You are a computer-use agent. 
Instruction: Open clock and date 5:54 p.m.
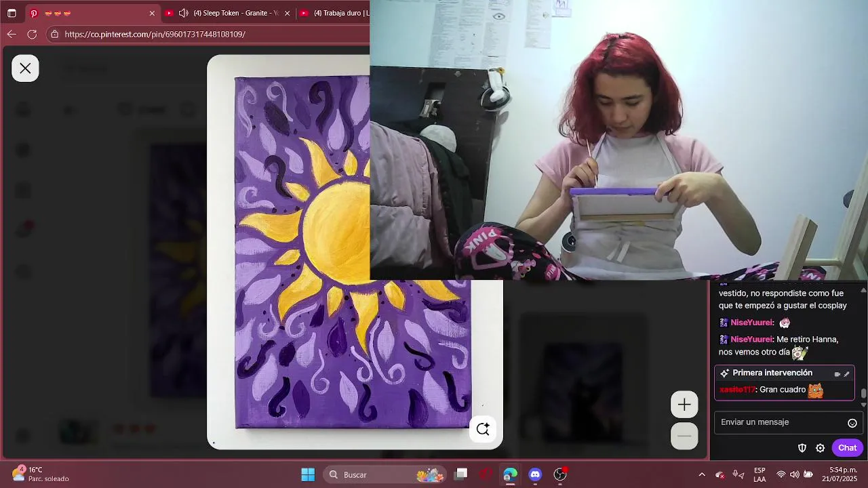[839, 474]
